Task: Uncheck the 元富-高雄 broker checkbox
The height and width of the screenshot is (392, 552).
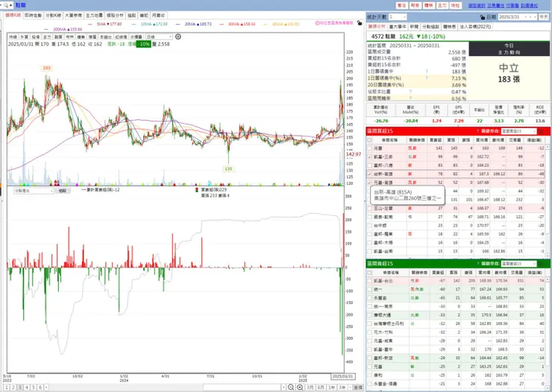Action: pyautogui.click(x=369, y=183)
